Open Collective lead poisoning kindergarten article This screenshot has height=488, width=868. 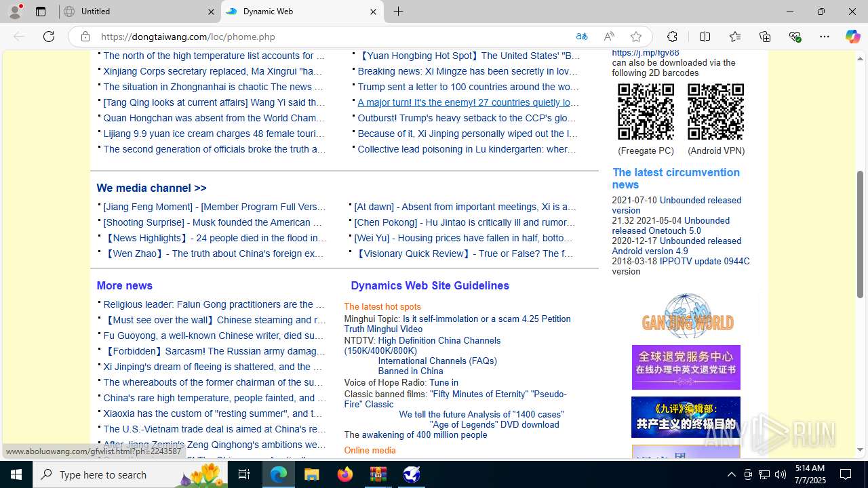[467, 149]
